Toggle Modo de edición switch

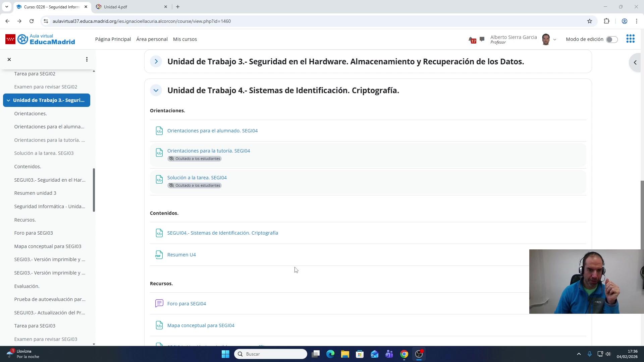point(611,40)
